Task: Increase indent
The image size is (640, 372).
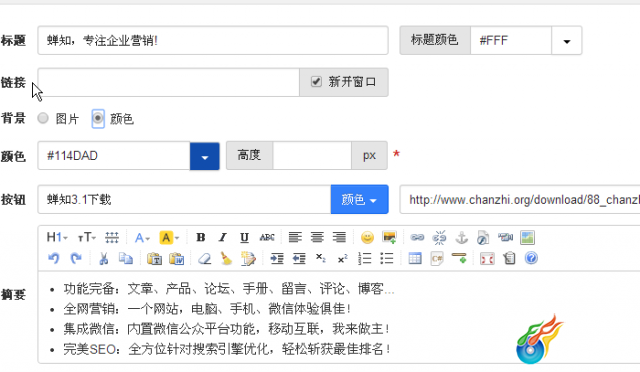Action: pos(277,258)
